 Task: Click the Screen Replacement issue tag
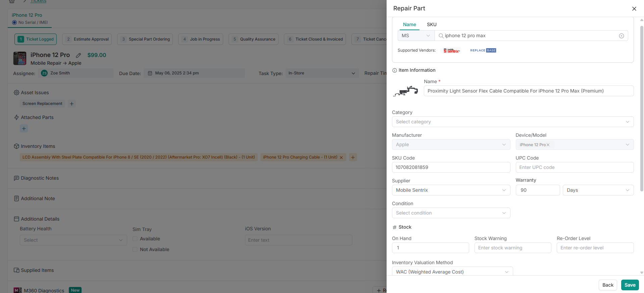(42, 104)
